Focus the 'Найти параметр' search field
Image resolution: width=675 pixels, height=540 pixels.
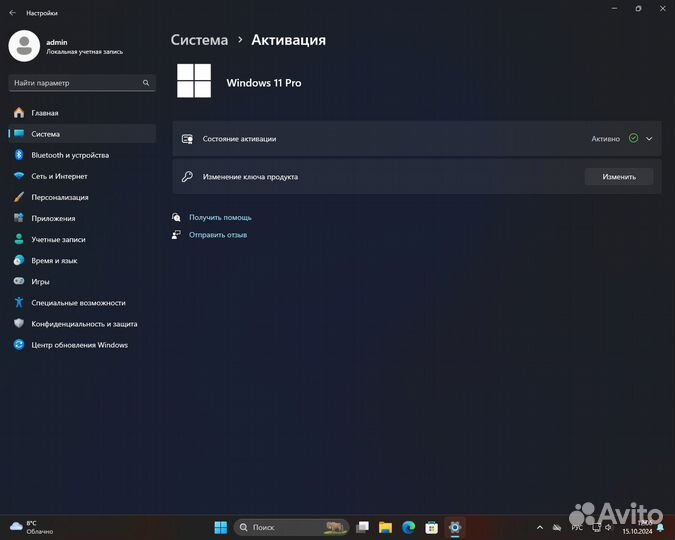pyautogui.click(x=82, y=83)
